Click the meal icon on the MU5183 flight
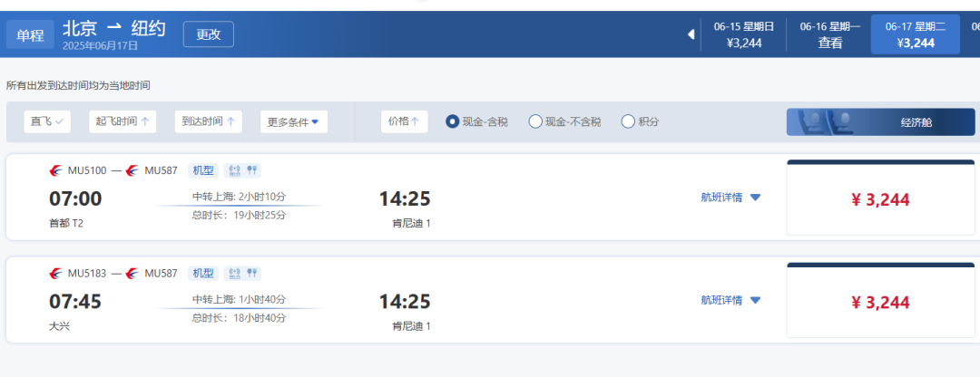The image size is (980, 377). [x=253, y=273]
